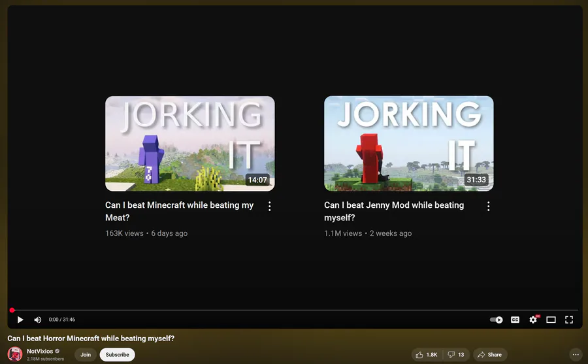
Task: Subscribe to NotVixios
Action: pos(117,355)
